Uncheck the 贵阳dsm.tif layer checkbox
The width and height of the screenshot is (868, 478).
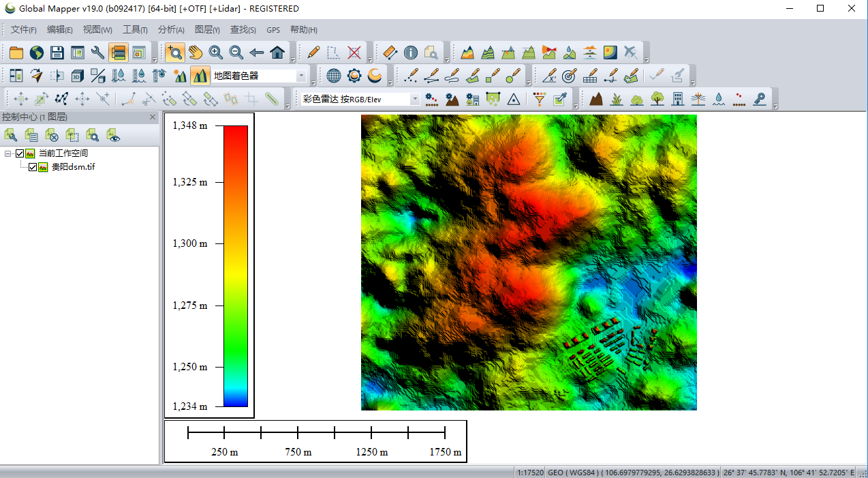pyautogui.click(x=33, y=167)
